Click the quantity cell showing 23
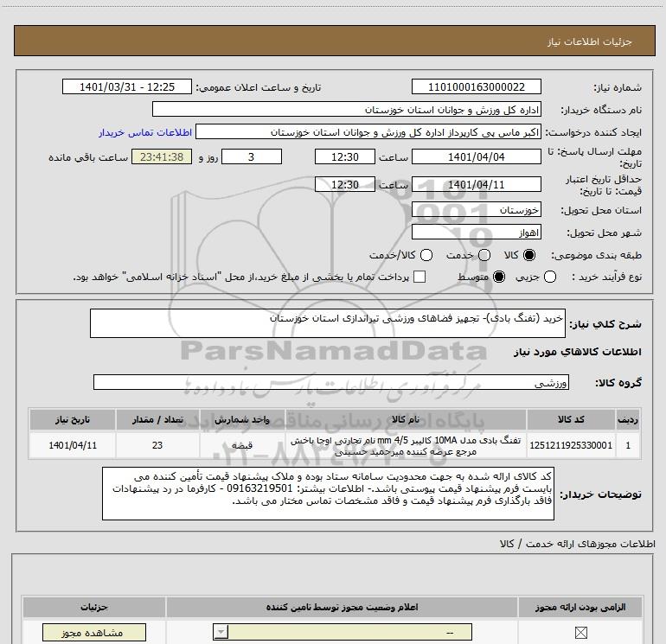This screenshot has height=644, width=666. point(157,445)
